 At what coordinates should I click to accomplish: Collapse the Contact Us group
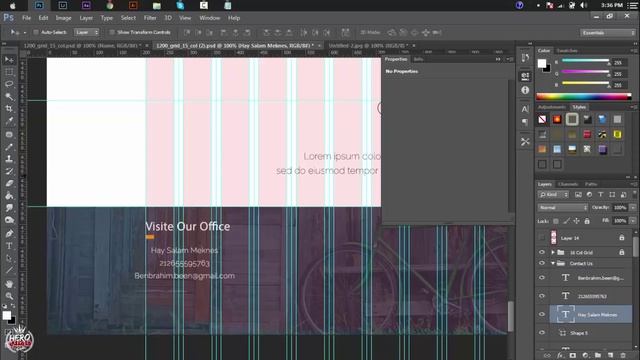pyautogui.click(x=553, y=263)
